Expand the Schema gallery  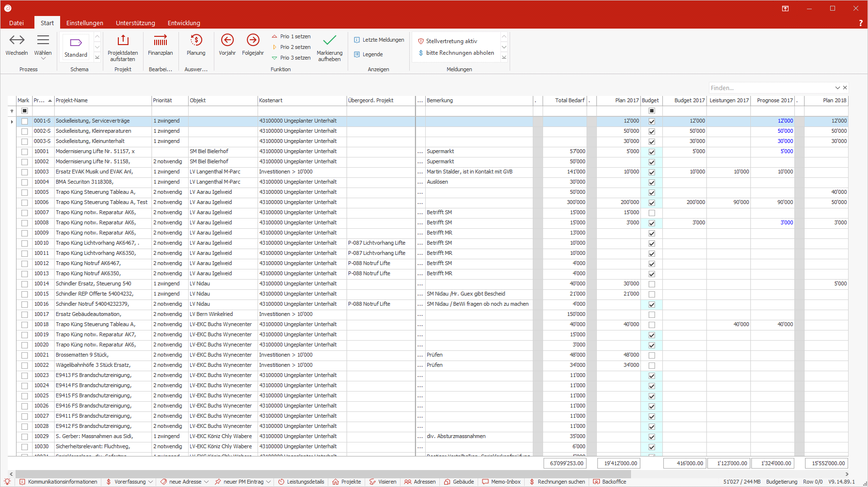coord(97,57)
